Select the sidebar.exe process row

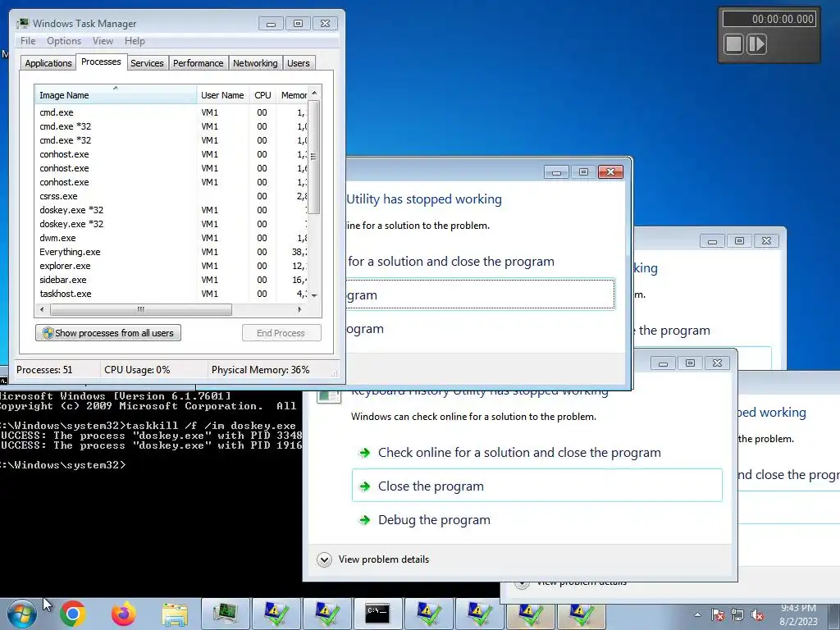pyautogui.click(x=171, y=280)
